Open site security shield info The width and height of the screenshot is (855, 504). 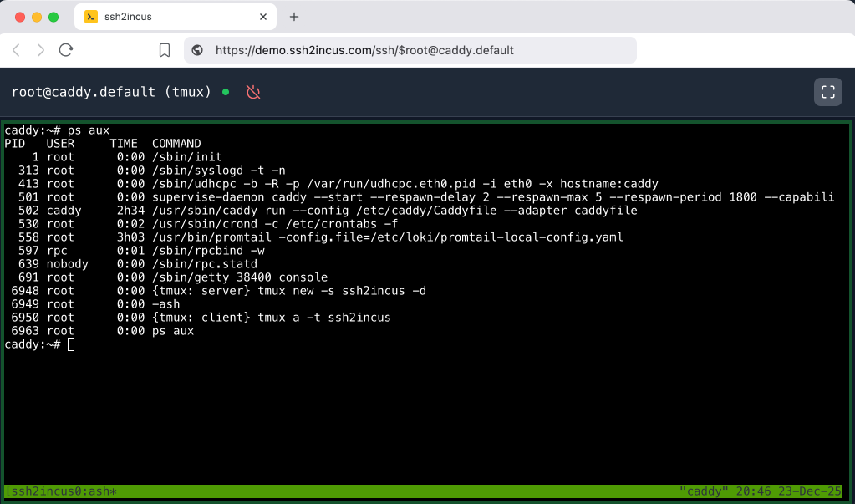(x=196, y=50)
